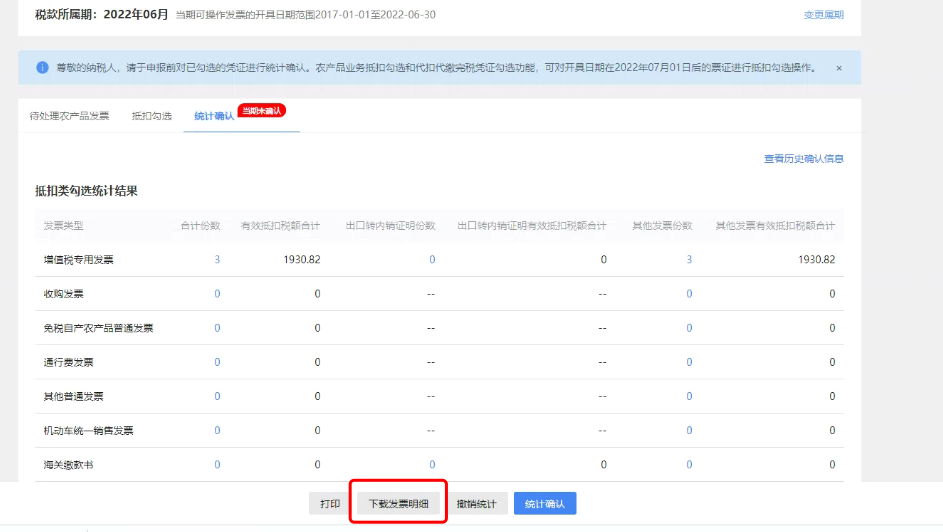
Task: Click the 抵扣类勾选统计结果 heading
Action: coord(86,191)
